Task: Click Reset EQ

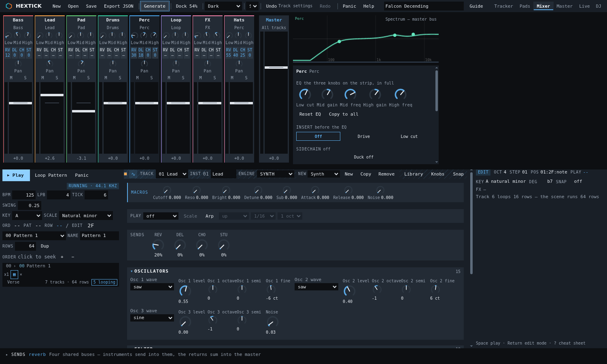Action: (x=310, y=114)
